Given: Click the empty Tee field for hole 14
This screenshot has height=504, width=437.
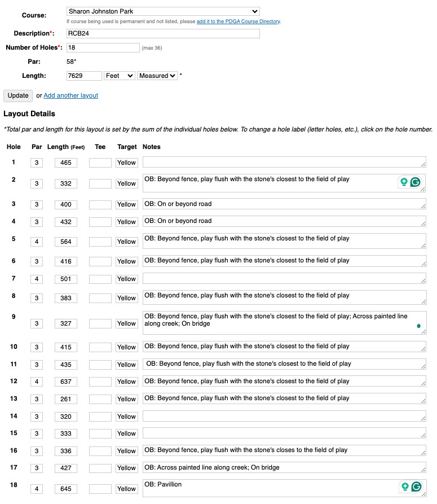Looking at the screenshot, I should click(x=100, y=417).
